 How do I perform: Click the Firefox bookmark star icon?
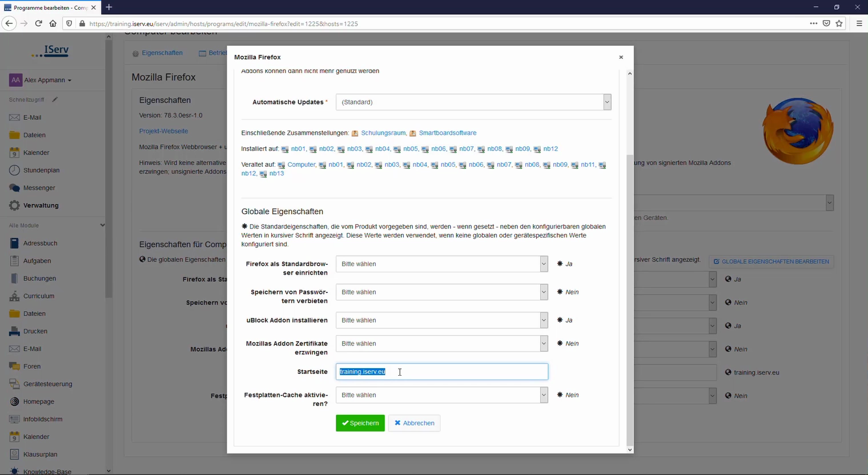pyautogui.click(x=839, y=23)
